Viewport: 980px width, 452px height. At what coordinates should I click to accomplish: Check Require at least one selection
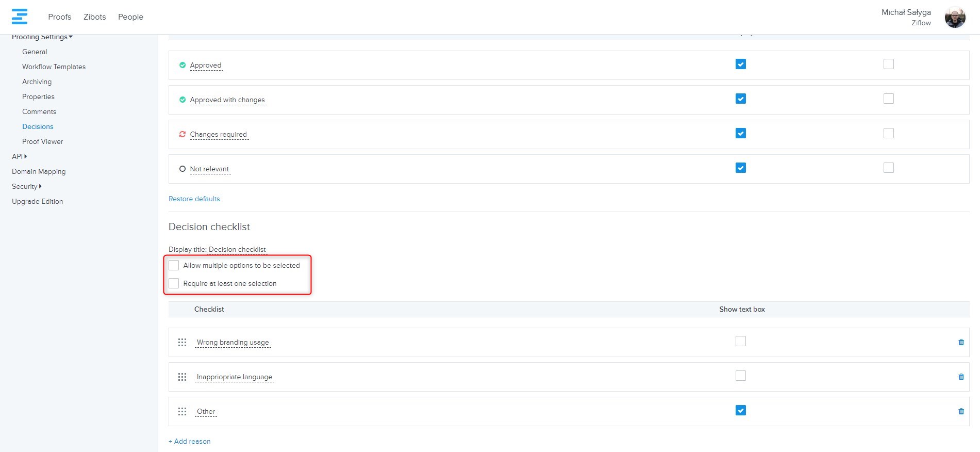174,283
